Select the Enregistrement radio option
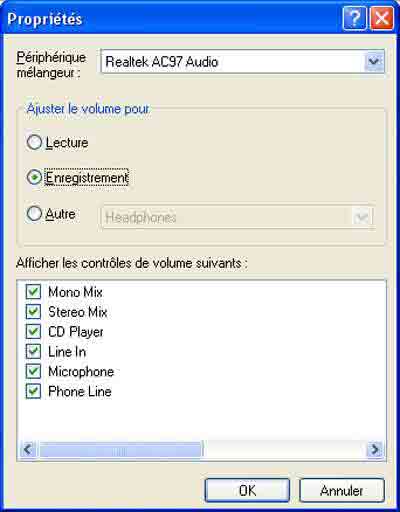 (34, 177)
